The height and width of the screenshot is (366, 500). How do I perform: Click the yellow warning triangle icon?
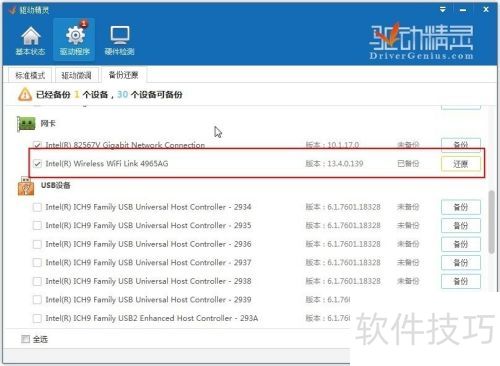25,94
